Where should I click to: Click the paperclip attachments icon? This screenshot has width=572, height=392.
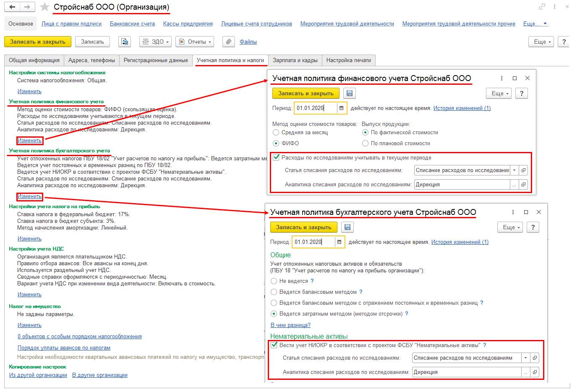click(x=229, y=42)
